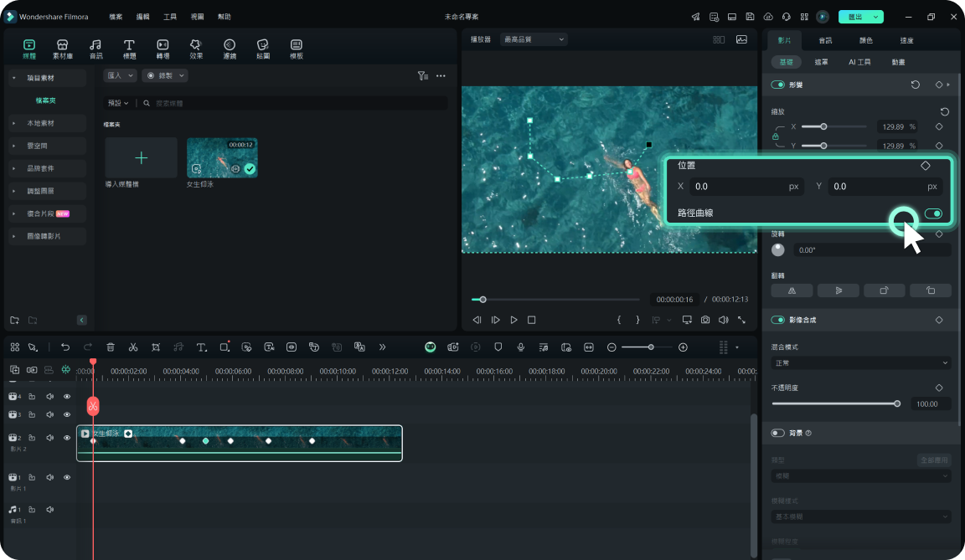965x560 pixels.
Task: Enable the 背景 background switch
Action: pyautogui.click(x=778, y=433)
